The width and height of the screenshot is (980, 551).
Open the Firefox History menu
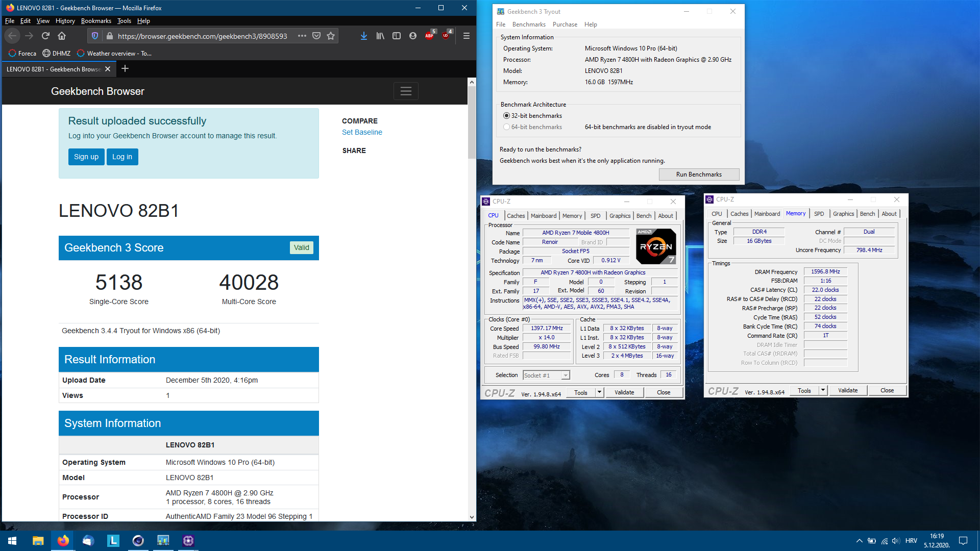(65, 21)
